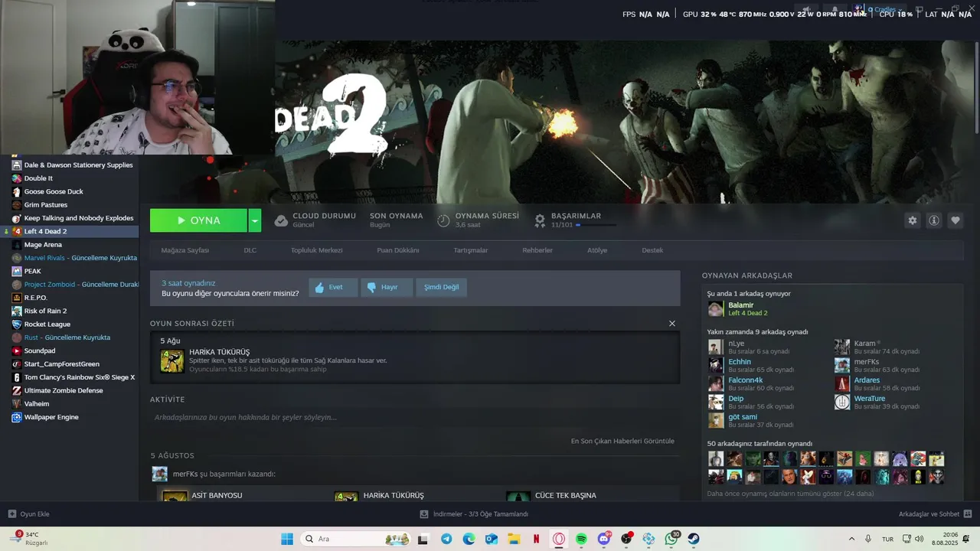Open File Explorer from the taskbar
This screenshot has height=551, width=980.
coord(514,539)
